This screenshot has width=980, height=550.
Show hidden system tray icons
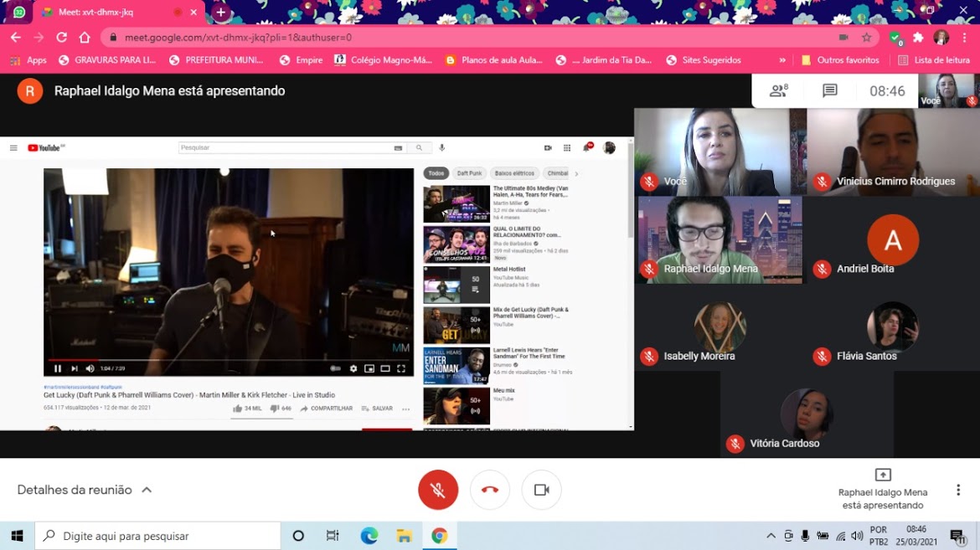(771, 536)
